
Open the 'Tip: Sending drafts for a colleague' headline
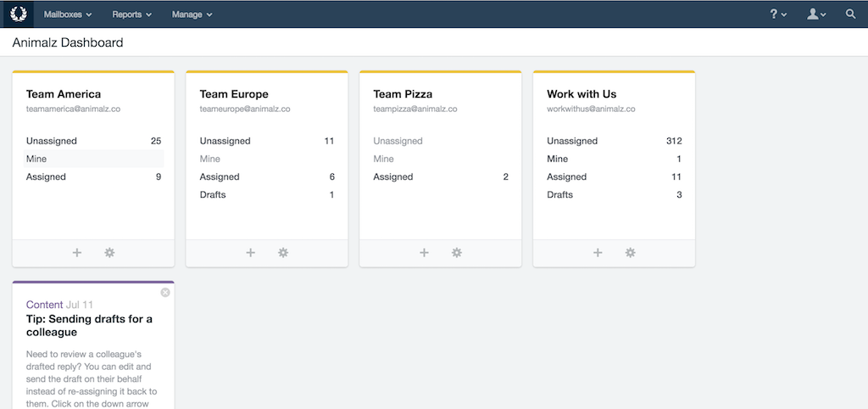89,326
